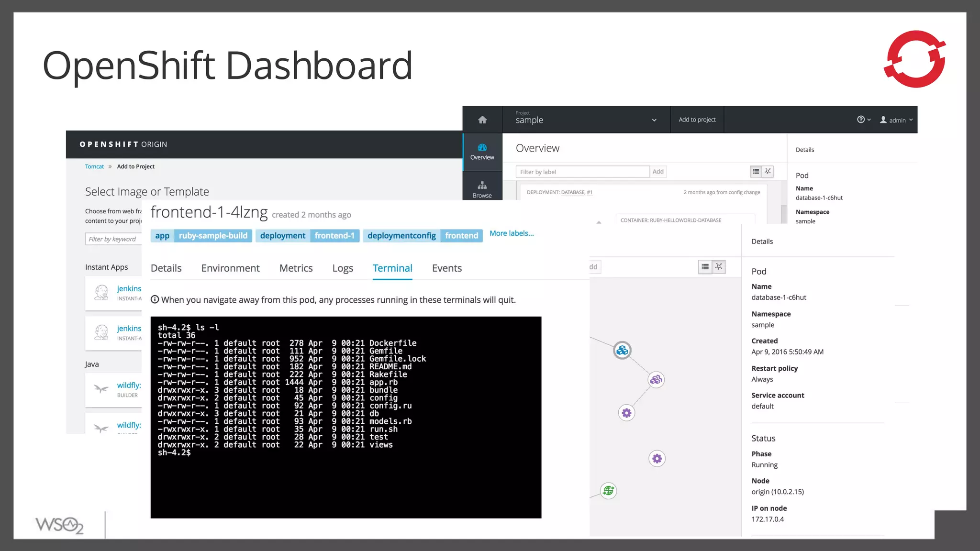Open the Details tab of the pod
Image resolution: width=980 pixels, height=551 pixels.
(x=166, y=268)
